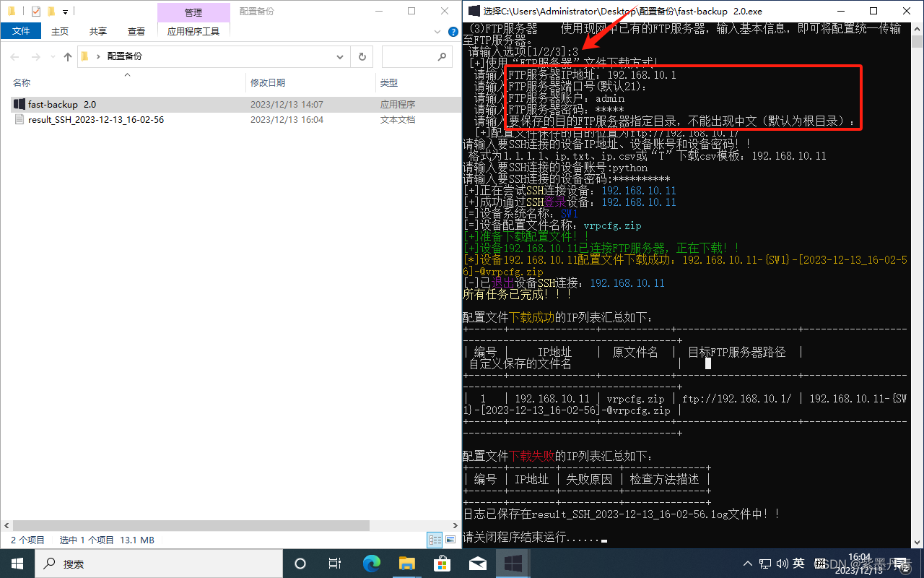The width and height of the screenshot is (924, 578).
Task: Click the search magnifier icon in Explorer
Action: (443, 56)
